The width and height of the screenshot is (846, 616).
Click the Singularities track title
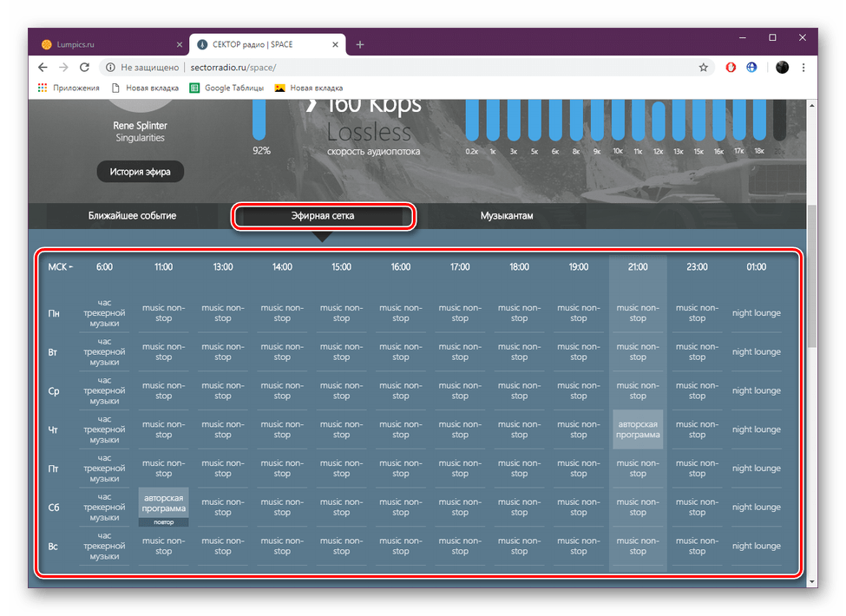(140, 138)
